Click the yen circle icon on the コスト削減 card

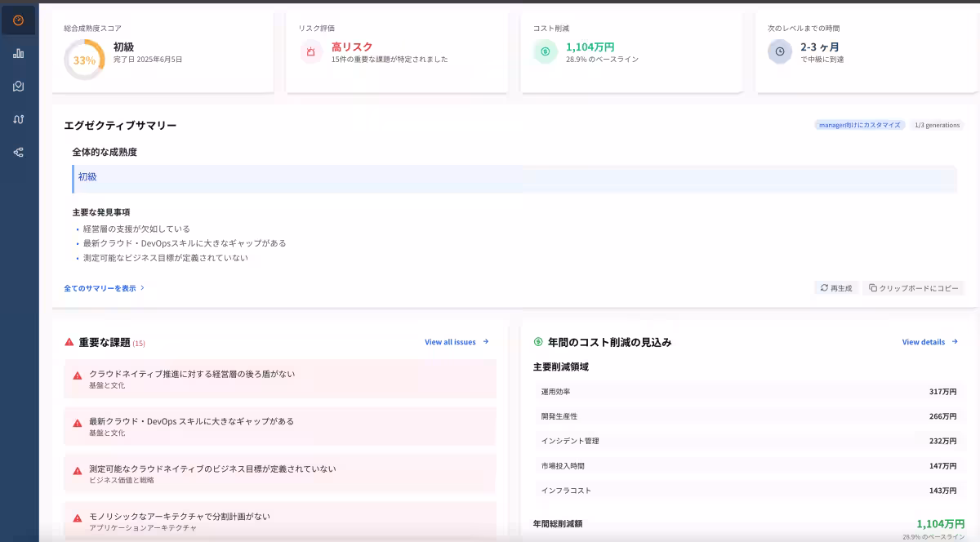pos(544,52)
